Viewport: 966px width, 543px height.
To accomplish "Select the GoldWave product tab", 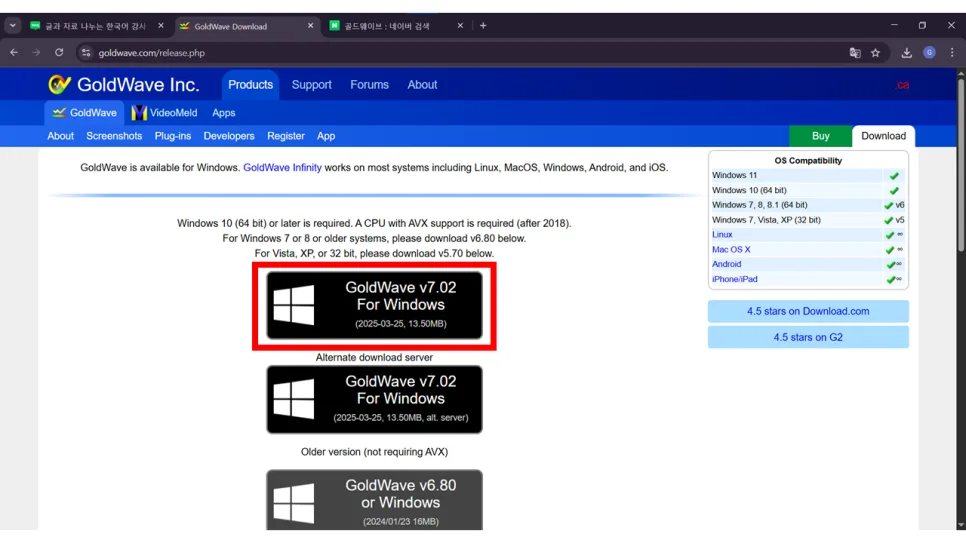I will click(84, 113).
